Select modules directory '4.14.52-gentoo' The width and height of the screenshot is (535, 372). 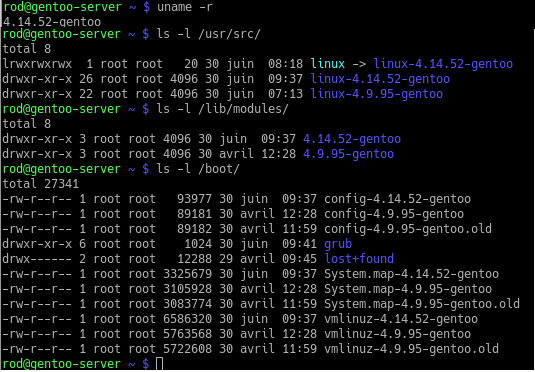tap(352, 139)
